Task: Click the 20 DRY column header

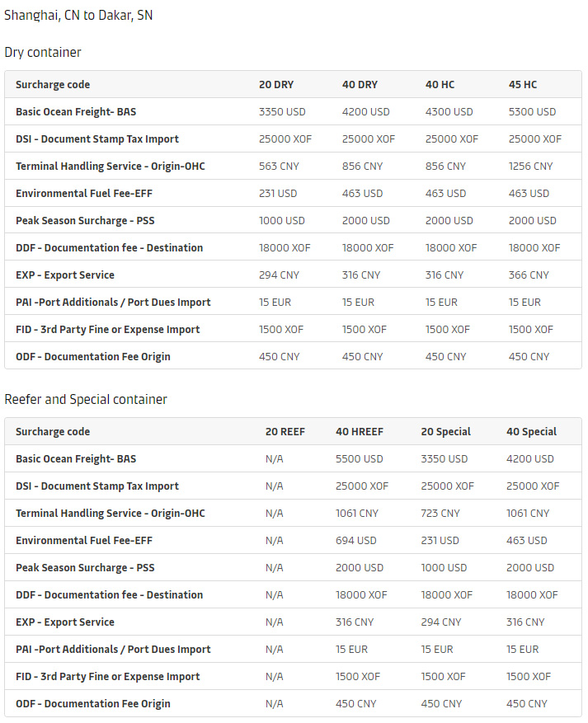Action: [276, 84]
